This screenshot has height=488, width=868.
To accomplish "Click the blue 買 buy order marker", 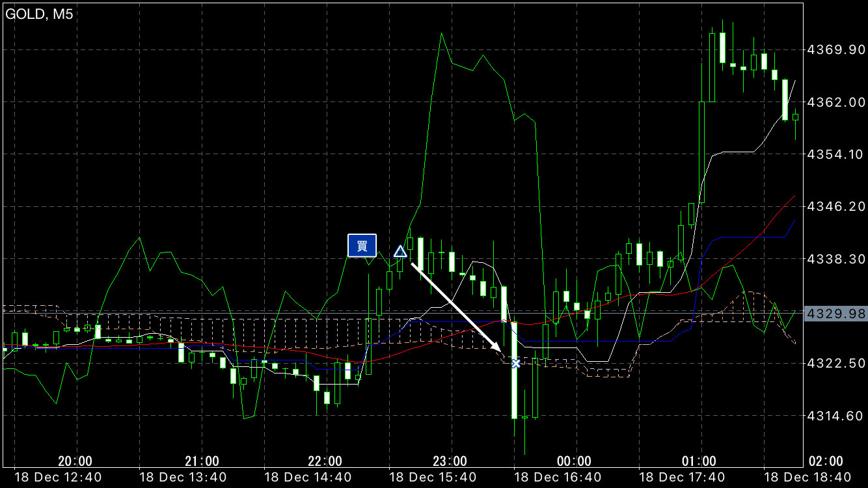I will (362, 245).
